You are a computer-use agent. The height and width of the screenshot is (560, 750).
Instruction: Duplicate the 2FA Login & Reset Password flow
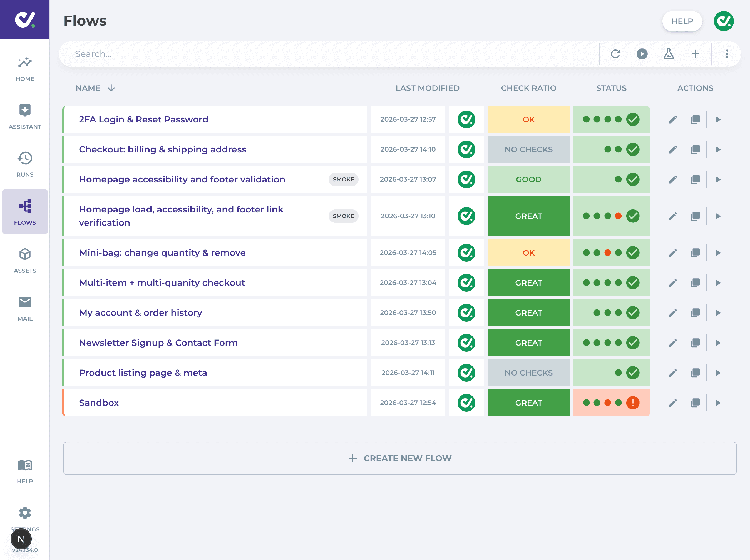click(695, 119)
